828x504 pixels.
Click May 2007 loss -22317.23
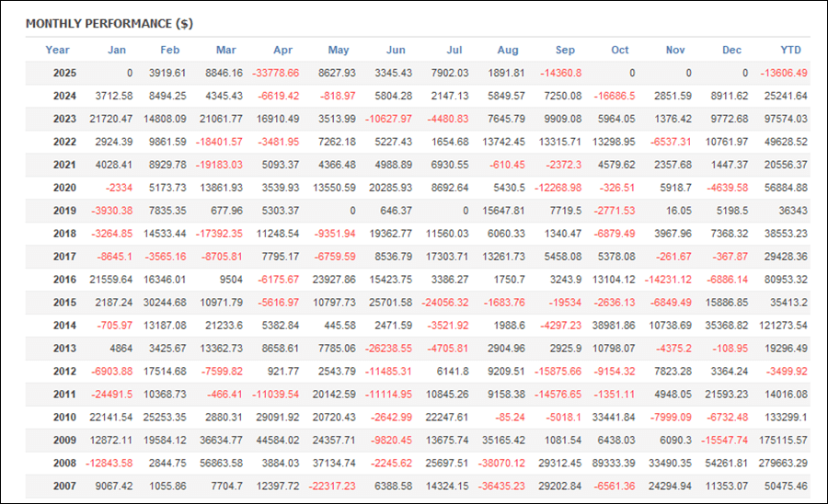(328, 487)
